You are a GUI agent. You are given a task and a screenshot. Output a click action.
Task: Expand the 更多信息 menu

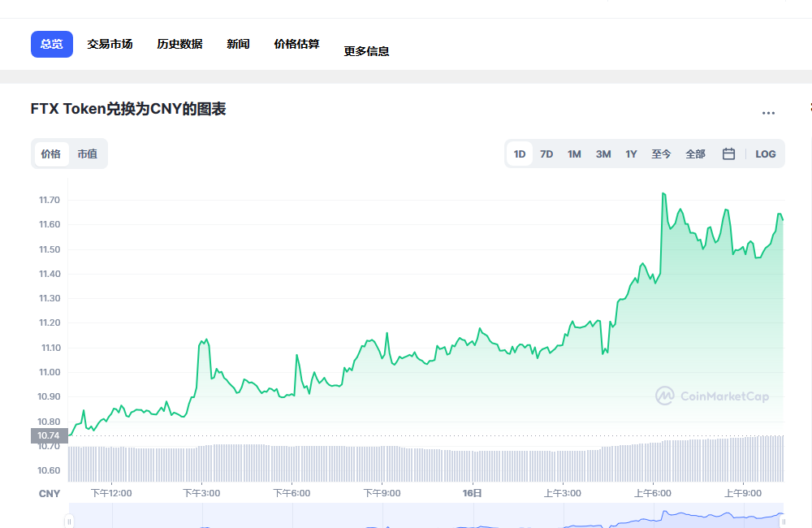367,51
